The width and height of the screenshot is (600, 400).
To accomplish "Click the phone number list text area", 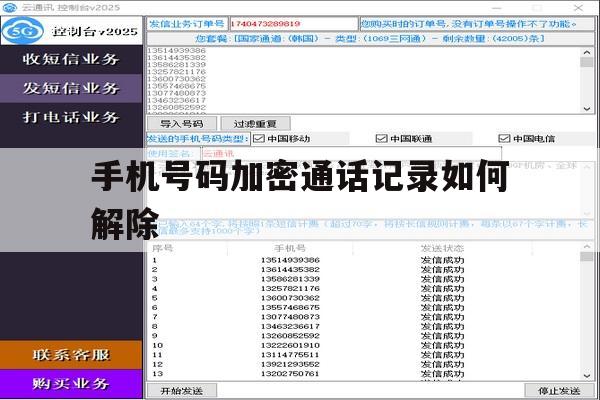I will coord(364,80).
